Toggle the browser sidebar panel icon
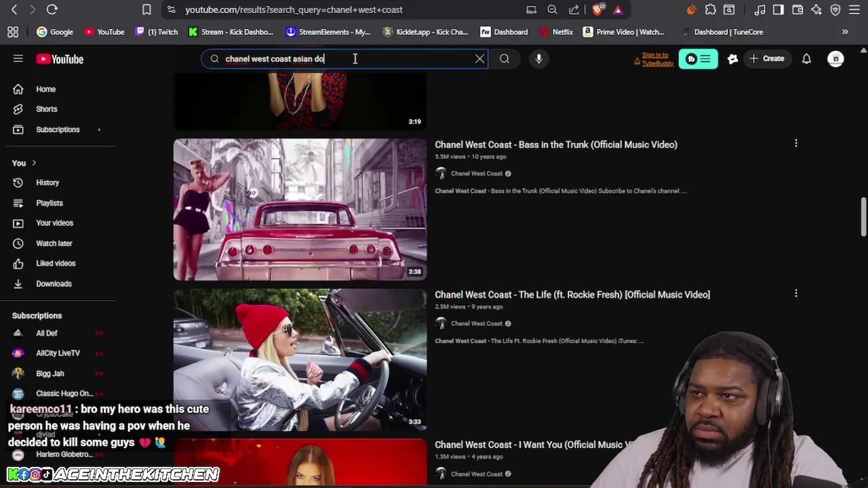868x488 pixels. pyautogui.click(x=778, y=9)
